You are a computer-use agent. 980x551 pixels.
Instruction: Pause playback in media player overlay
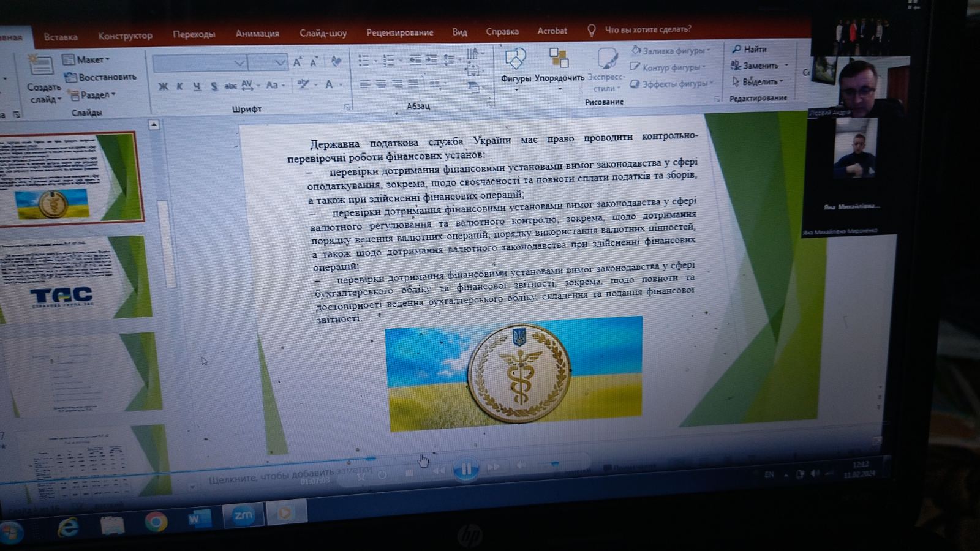click(x=466, y=470)
